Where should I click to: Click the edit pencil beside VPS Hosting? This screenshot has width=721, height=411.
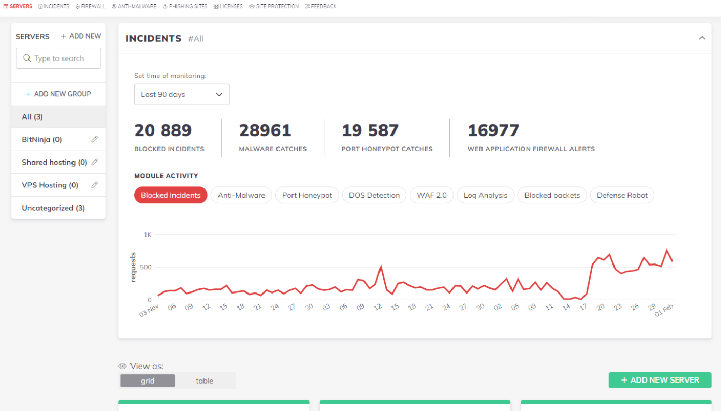coord(95,185)
